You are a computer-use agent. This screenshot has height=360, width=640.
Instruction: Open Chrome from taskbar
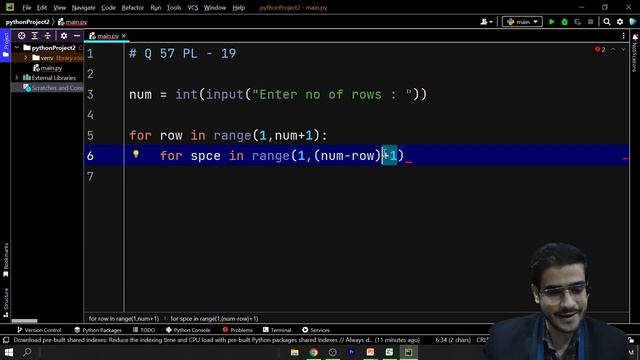pyautogui.click(x=313, y=352)
